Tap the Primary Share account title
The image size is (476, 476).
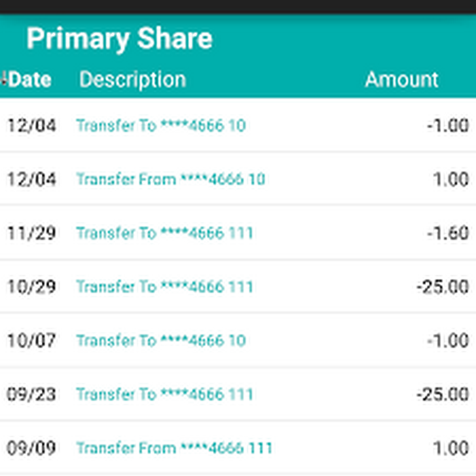tap(119, 39)
